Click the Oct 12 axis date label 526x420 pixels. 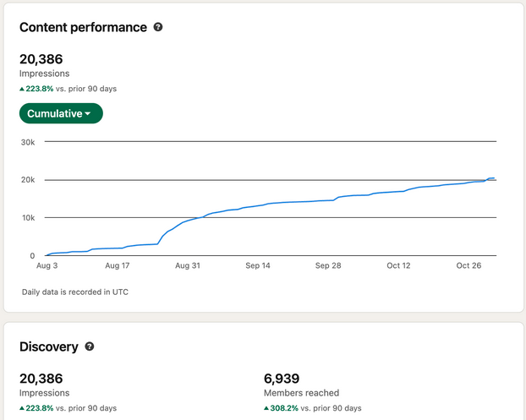pos(398,265)
